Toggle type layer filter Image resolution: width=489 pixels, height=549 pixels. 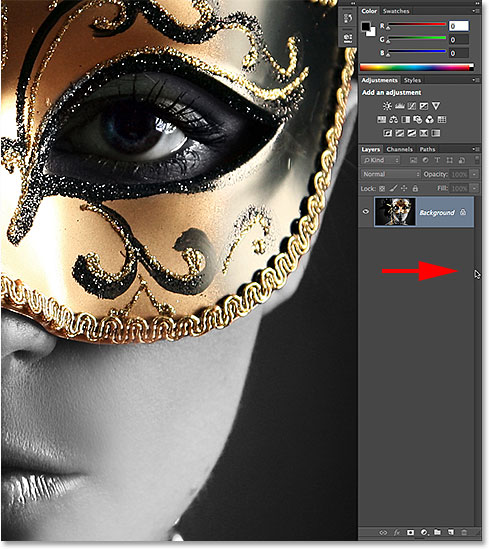coord(437,160)
